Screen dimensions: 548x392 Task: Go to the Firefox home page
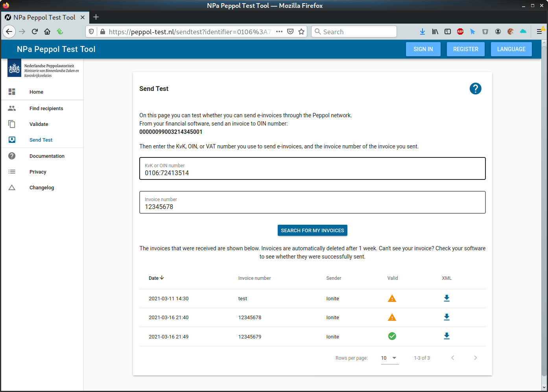pyautogui.click(x=47, y=31)
